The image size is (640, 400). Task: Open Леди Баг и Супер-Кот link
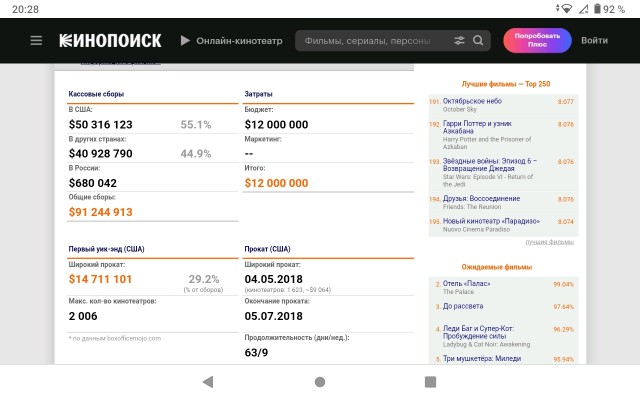pyautogui.click(x=478, y=332)
